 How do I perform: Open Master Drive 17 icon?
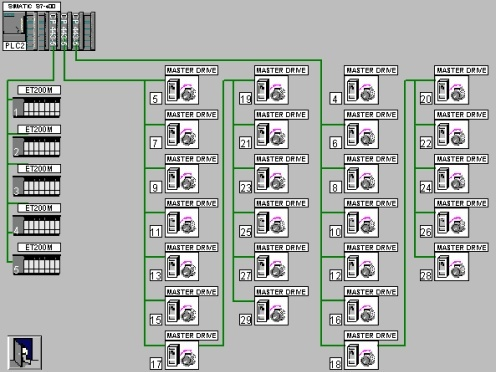click(x=182, y=355)
